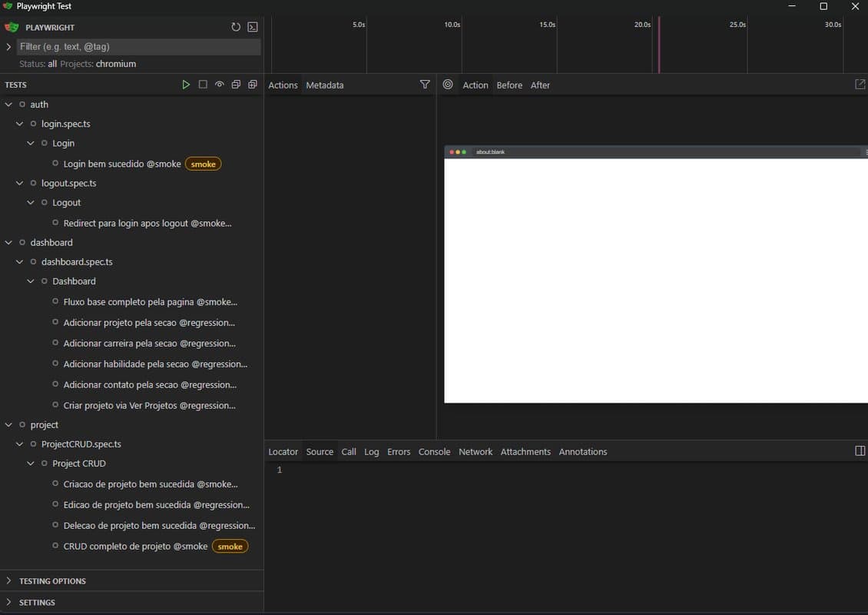Open snapshot in a new tab
868x615 pixels.
tap(860, 85)
